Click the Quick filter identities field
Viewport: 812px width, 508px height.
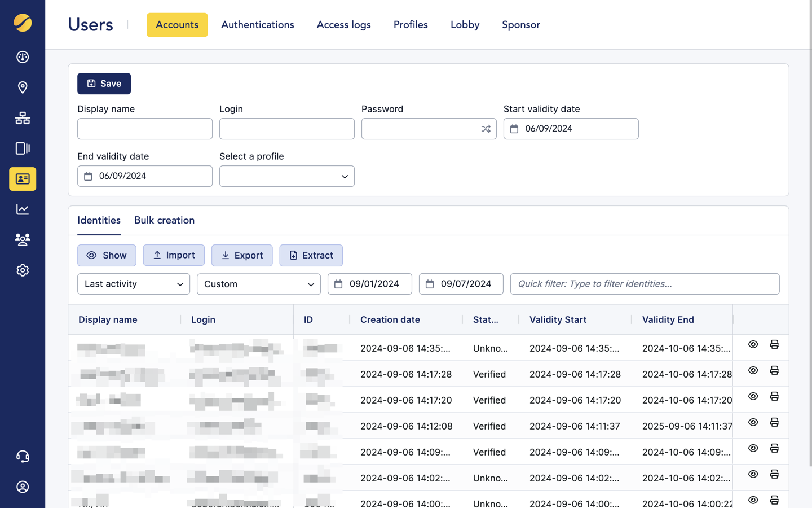click(645, 284)
